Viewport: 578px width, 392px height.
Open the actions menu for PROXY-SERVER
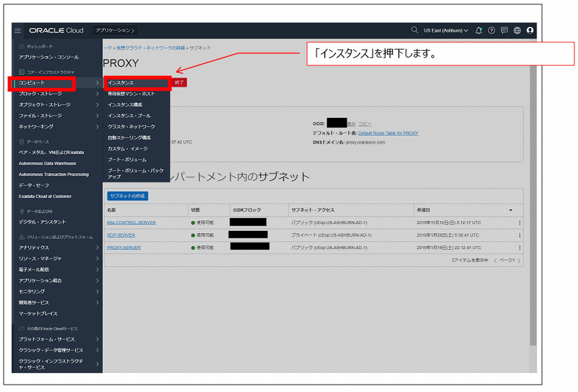pos(520,247)
